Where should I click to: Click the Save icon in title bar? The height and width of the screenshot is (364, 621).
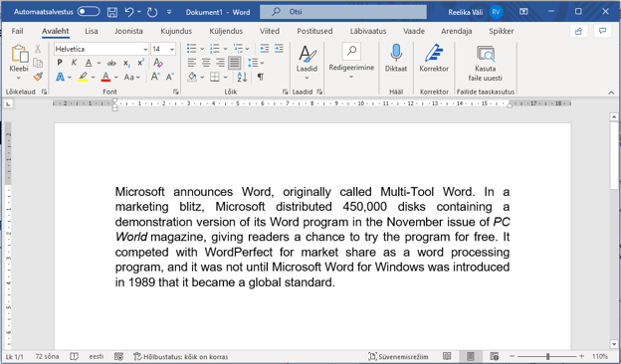[112, 12]
